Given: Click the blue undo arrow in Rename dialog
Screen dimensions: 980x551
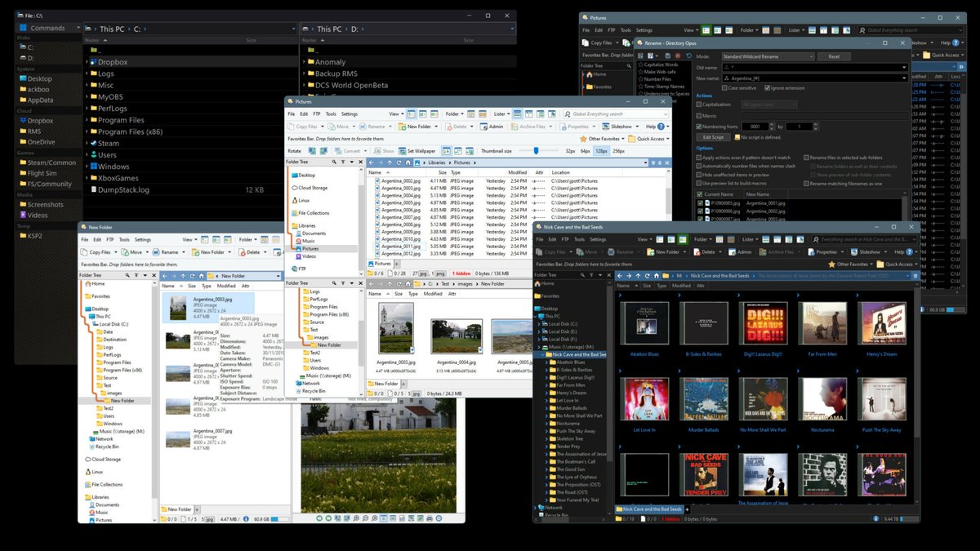Looking at the screenshot, I should pyautogui.click(x=689, y=56).
